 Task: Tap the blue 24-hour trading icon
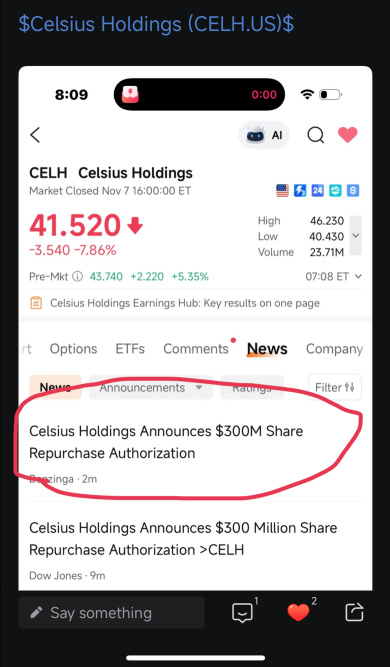[317, 191]
